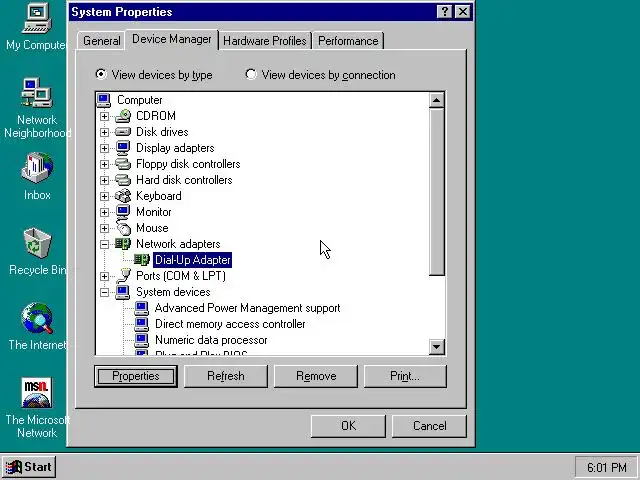Select the Dial-Up Adapter label
Viewport: 640px width, 480px height.
pos(193,260)
